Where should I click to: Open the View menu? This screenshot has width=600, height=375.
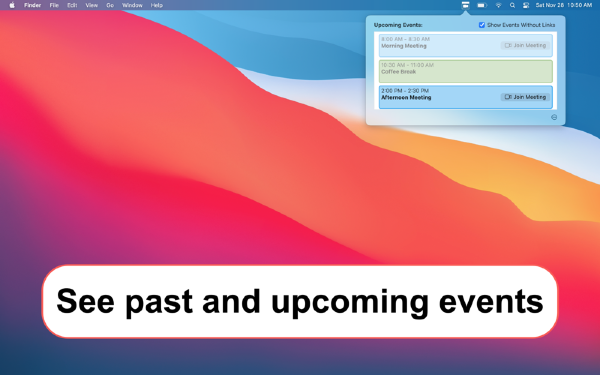tap(91, 5)
